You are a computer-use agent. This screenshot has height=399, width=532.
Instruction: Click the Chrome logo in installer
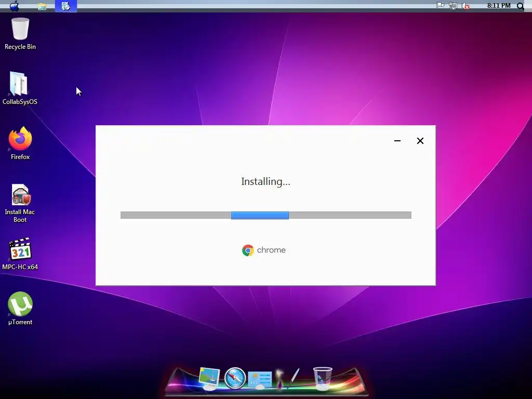[x=264, y=250]
